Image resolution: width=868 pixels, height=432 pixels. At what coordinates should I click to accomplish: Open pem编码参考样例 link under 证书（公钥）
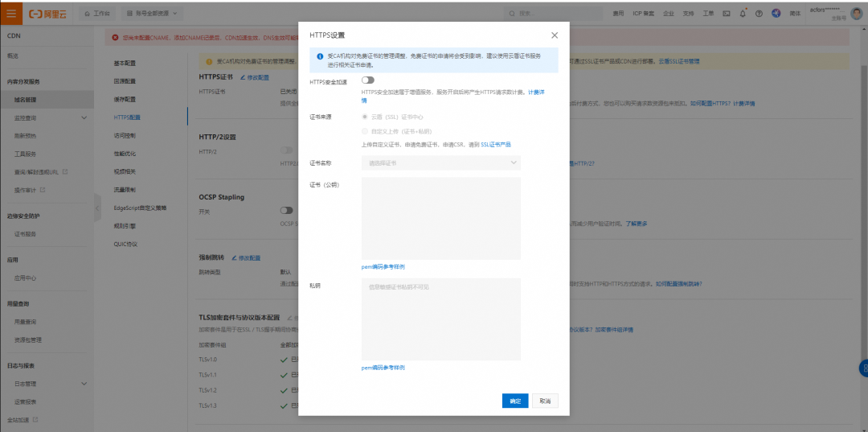click(x=383, y=267)
